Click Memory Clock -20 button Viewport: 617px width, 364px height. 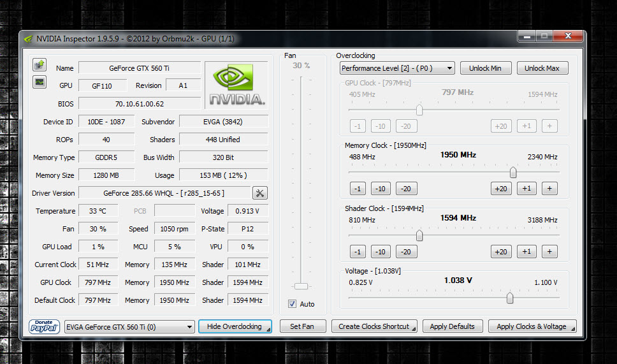pos(406,189)
